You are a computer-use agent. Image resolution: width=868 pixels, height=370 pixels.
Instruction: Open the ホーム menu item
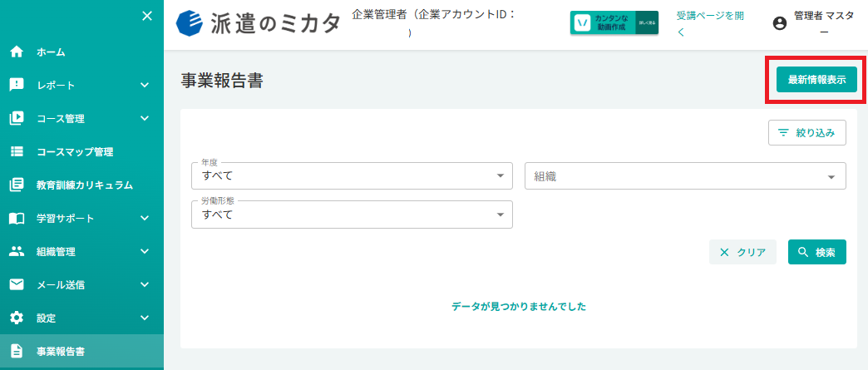click(82, 52)
